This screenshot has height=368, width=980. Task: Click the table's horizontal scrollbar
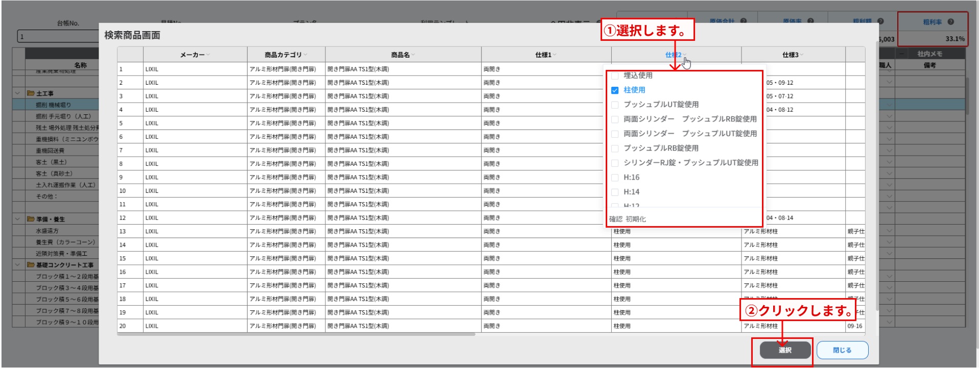[x=296, y=334]
